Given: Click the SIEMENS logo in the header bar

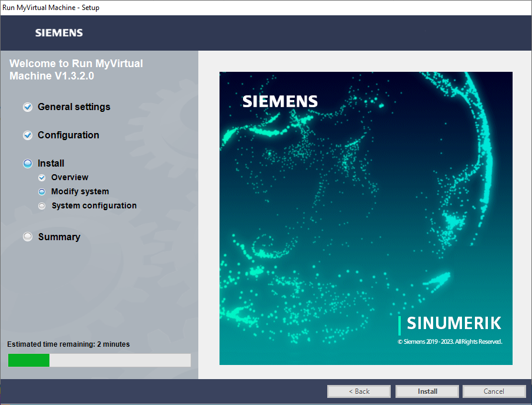Looking at the screenshot, I should 59,33.
